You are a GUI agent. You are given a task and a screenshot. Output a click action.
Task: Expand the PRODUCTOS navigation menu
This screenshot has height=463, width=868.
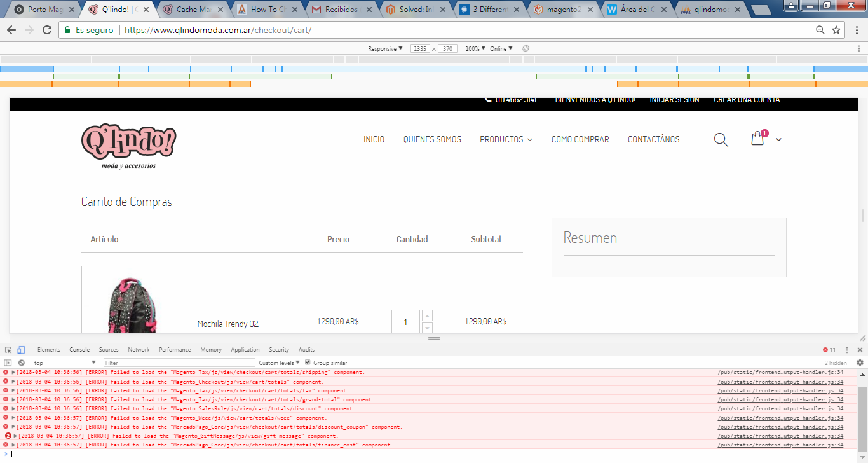(x=506, y=139)
